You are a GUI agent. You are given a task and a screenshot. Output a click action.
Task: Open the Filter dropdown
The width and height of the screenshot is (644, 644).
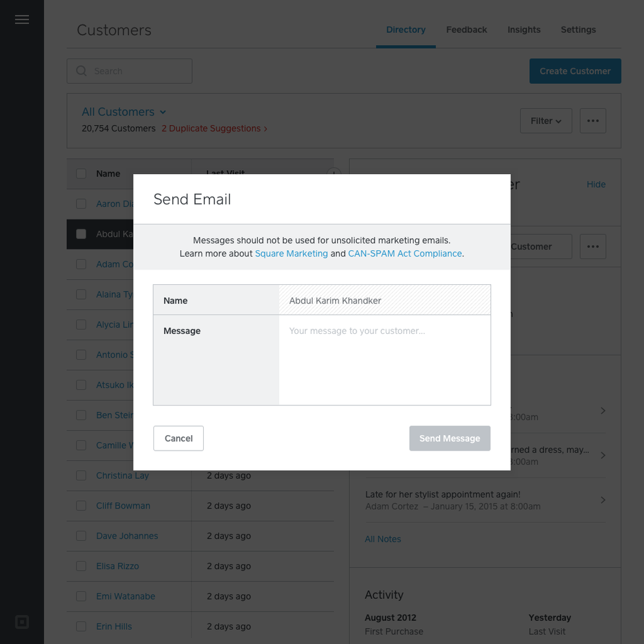545,121
